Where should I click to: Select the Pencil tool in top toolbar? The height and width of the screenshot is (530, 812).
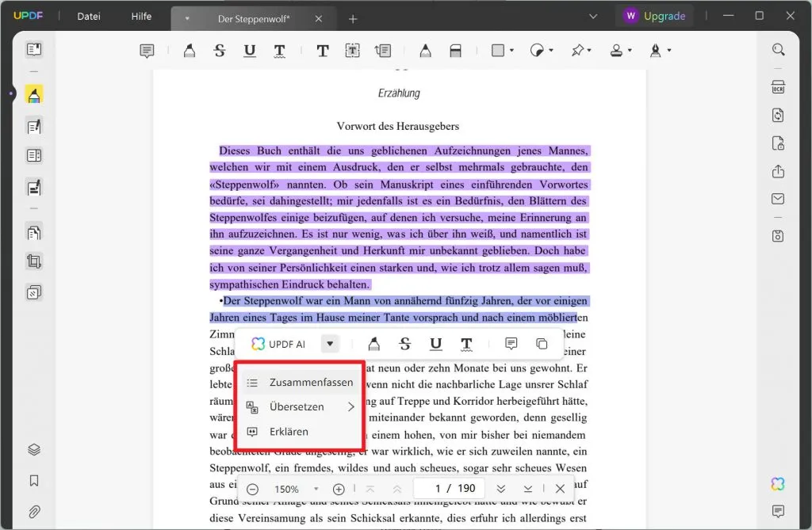point(426,51)
